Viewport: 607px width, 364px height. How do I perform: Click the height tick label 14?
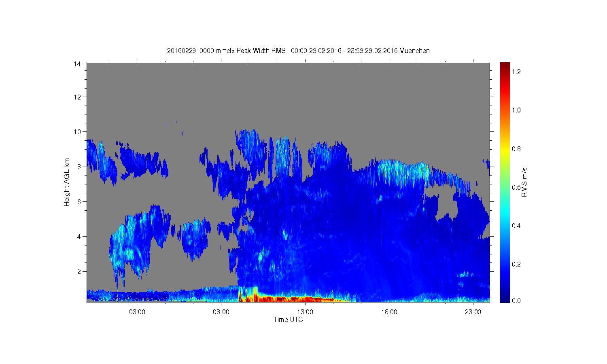click(x=77, y=63)
